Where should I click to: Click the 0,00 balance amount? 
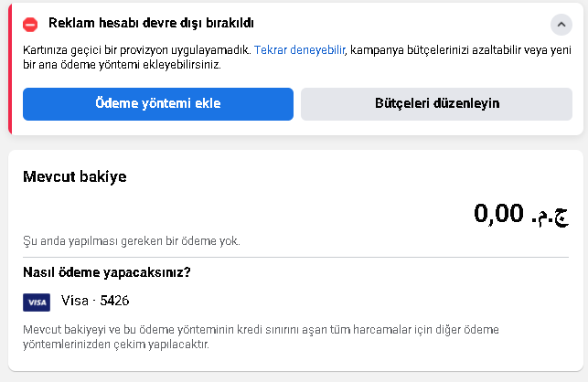(498, 213)
